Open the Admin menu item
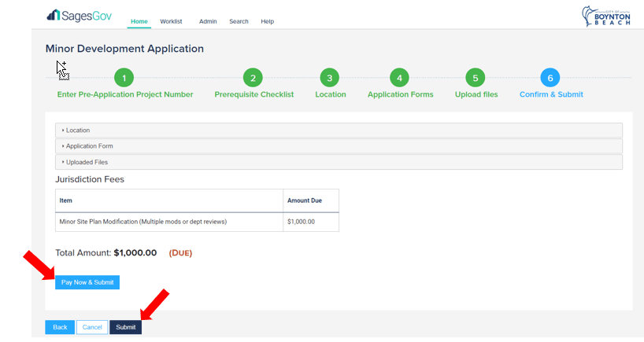The image size is (644, 342). [208, 21]
